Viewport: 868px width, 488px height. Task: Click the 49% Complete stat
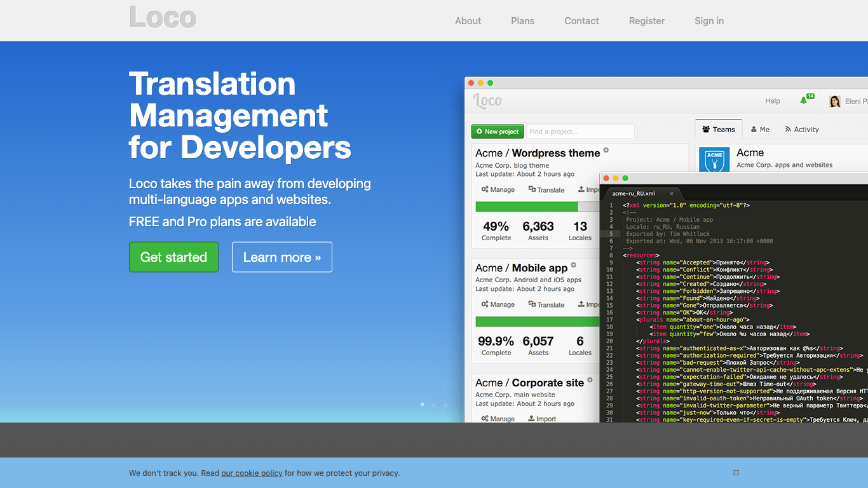[x=496, y=231]
